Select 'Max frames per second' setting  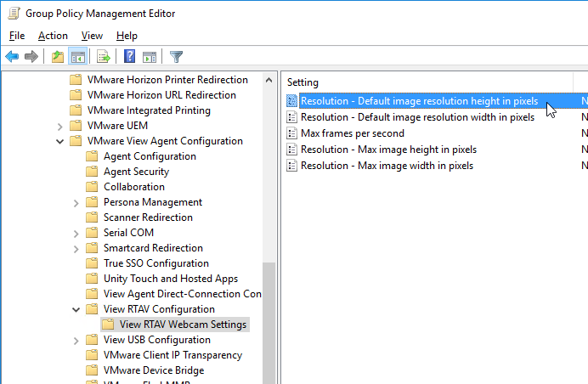coord(353,133)
